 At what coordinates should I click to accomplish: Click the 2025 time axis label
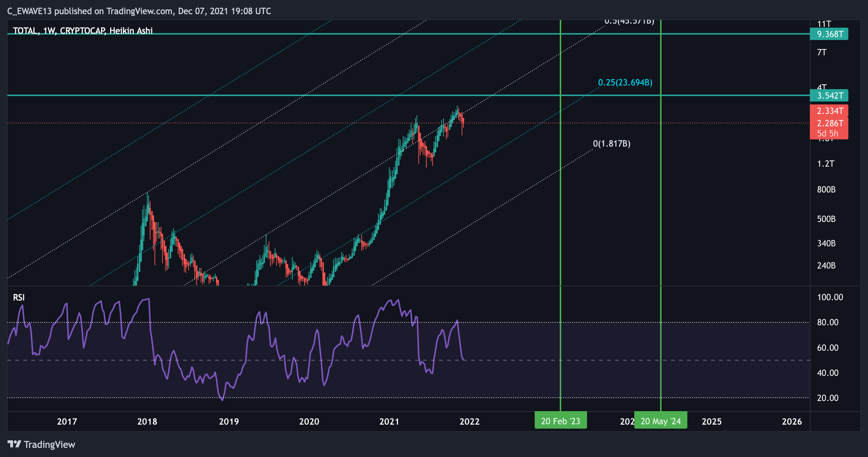point(712,421)
